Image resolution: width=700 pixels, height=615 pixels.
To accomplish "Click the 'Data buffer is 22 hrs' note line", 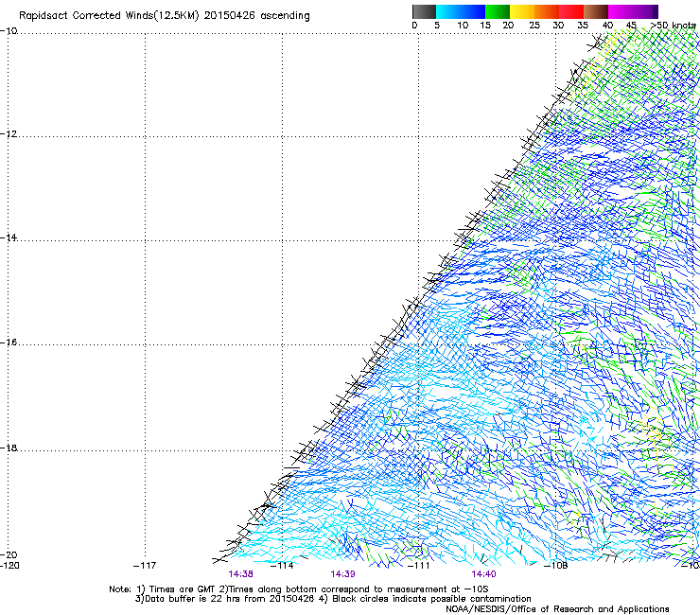I will pyautogui.click(x=333, y=599).
